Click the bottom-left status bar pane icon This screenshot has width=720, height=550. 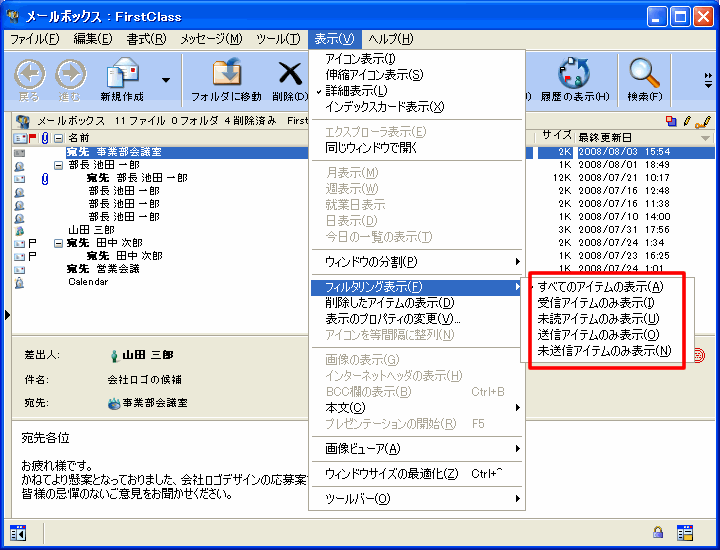(18, 532)
